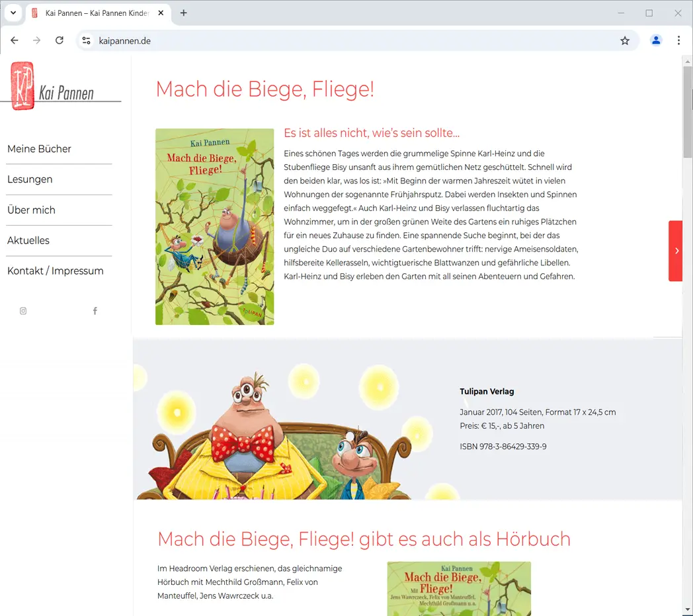
Task: Click the 'Tulipan Verlag' text
Action: point(487,391)
